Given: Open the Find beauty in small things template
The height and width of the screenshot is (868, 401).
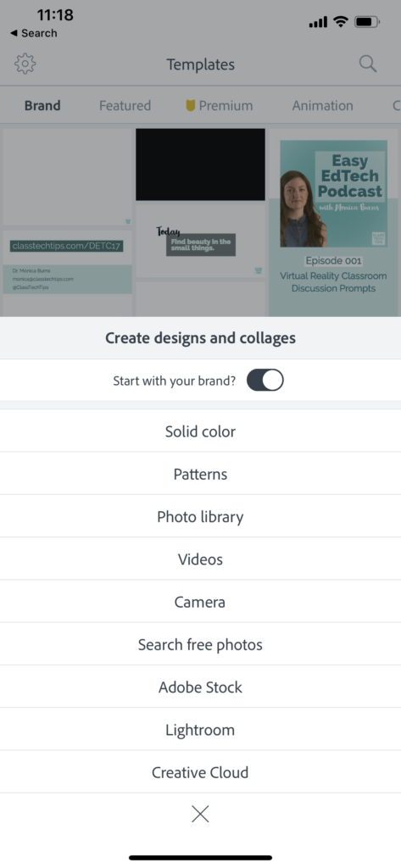Looking at the screenshot, I should click(x=200, y=242).
